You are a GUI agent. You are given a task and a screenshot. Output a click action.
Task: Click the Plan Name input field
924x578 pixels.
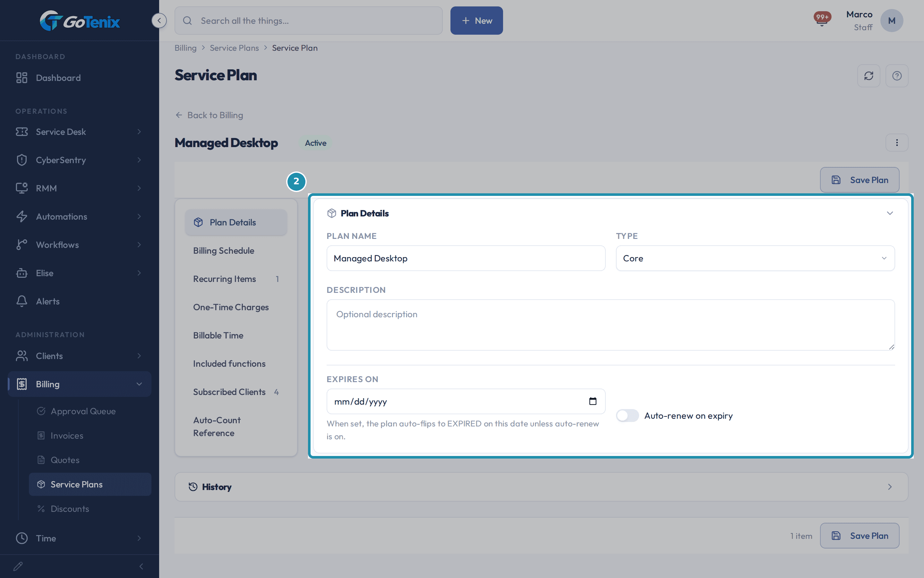[466, 258]
